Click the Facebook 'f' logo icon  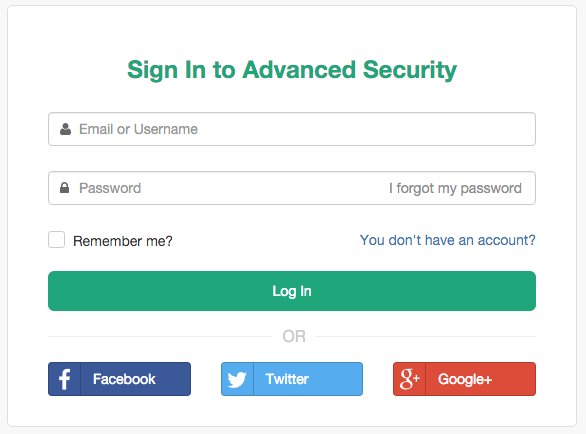click(x=65, y=379)
